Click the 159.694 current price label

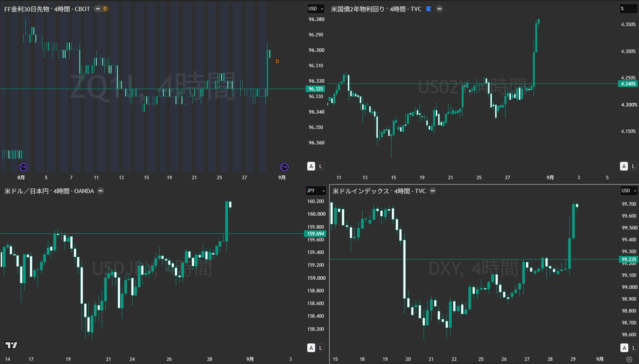[316, 233]
